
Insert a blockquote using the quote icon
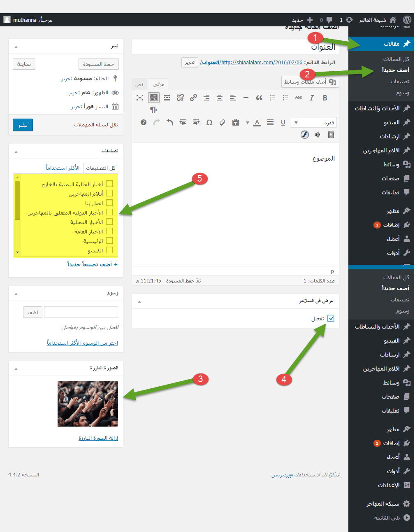coord(259,98)
